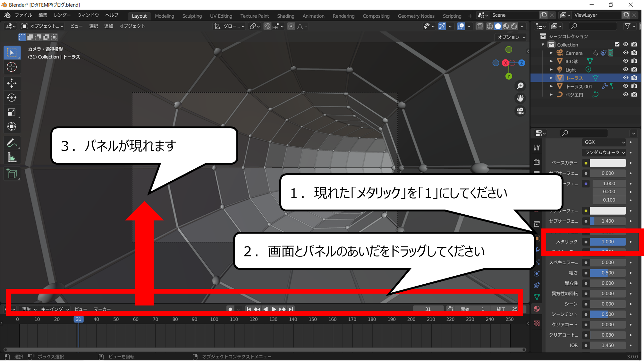Select the 3D Cursor tool
The width and height of the screenshot is (644, 361).
12,67
